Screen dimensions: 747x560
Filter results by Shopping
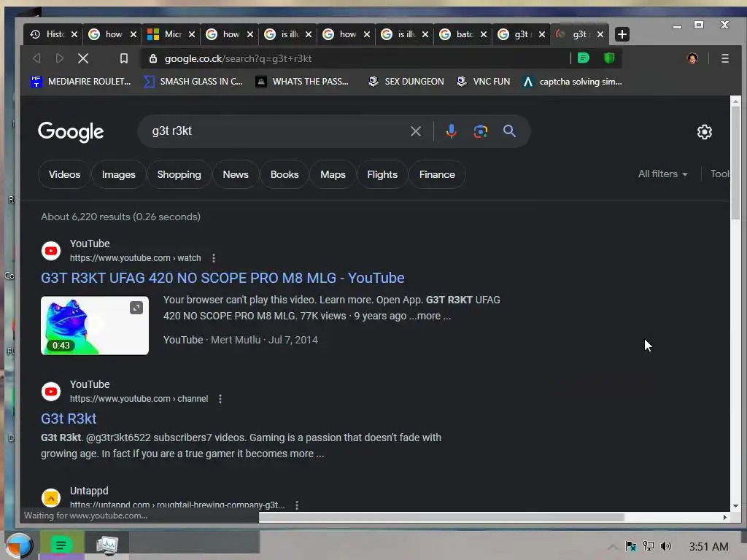click(179, 174)
